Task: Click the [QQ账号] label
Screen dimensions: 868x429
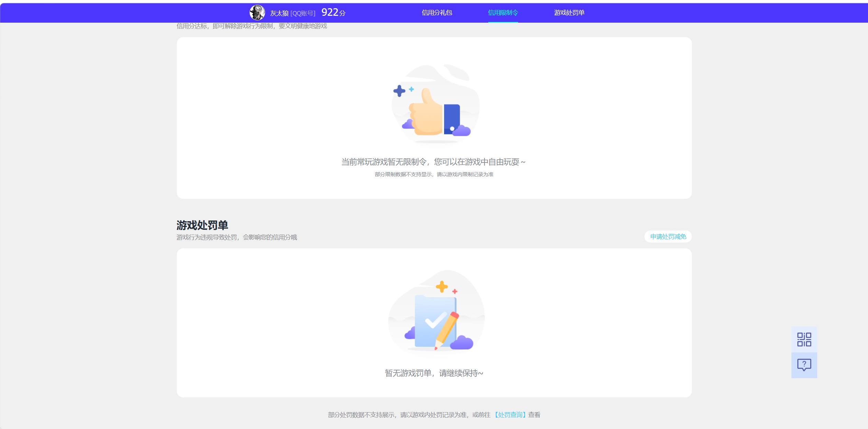Action: pos(303,13)
